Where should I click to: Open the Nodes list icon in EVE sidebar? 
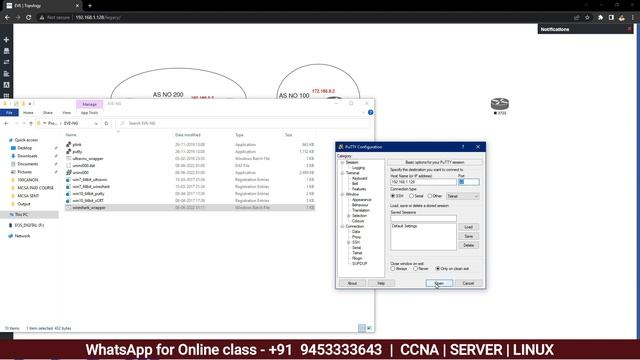point(6,51)
